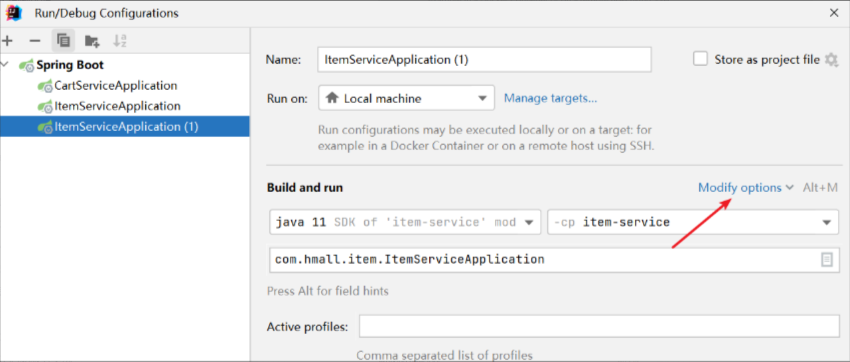Select ItemServiceApplication (1) in the tree

pos(125,127)
